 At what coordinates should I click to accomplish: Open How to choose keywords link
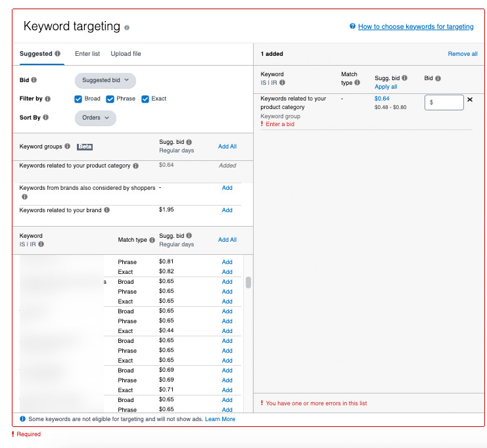click(x=415, y=27)
